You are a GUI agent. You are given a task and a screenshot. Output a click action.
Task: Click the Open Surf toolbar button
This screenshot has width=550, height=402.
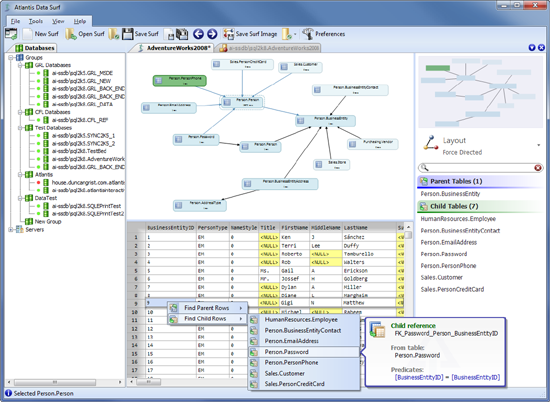click(x=85, y=34)
